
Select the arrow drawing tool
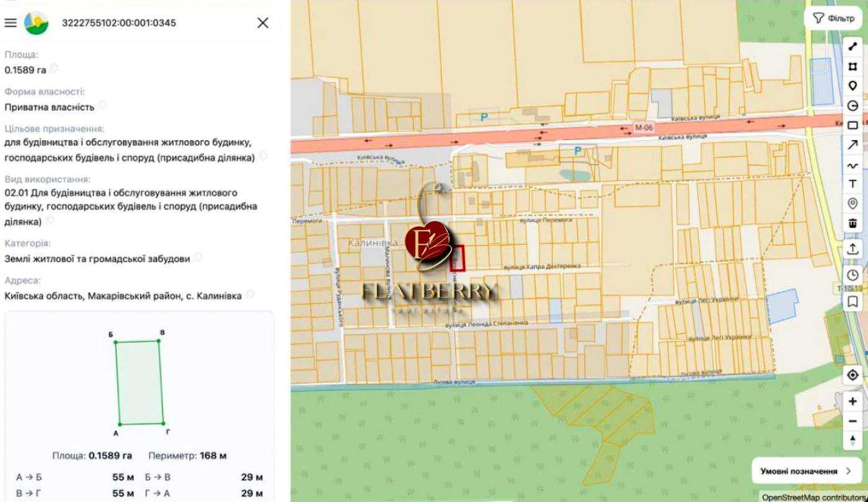click(852, 145)
